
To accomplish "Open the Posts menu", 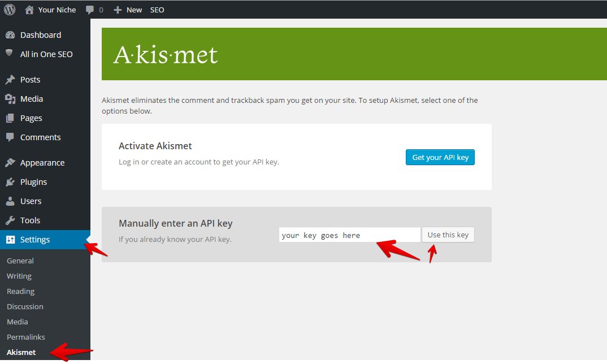I will point(30,79).
